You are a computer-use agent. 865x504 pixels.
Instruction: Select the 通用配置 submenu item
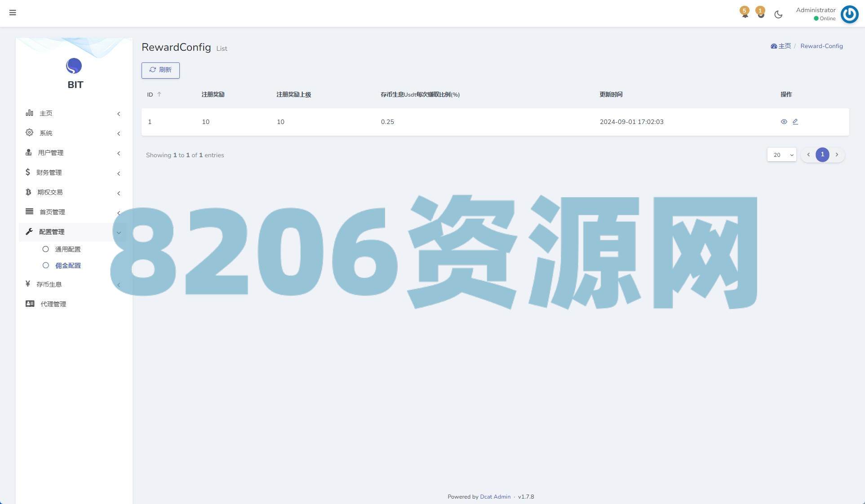(68, 249)
